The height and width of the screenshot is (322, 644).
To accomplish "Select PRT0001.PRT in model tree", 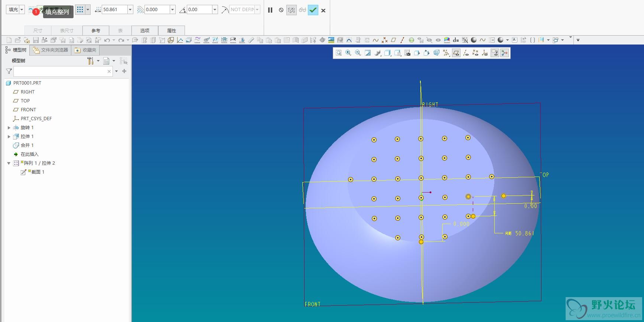I will [27, 83].
